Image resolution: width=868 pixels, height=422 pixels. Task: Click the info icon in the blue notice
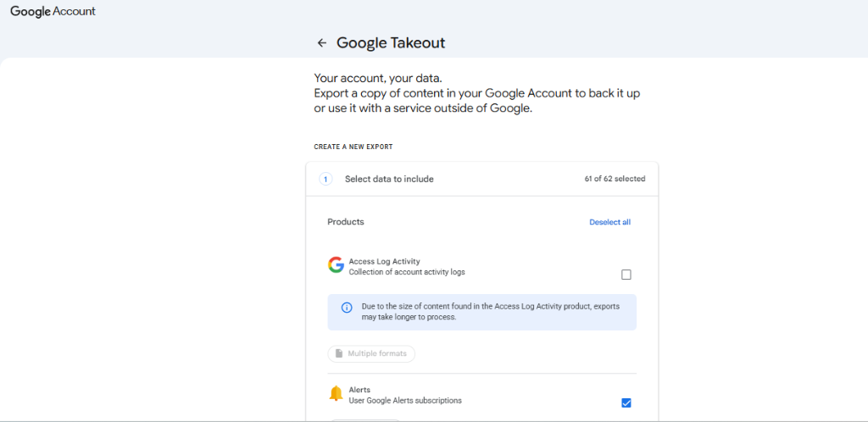coord(347,308)
